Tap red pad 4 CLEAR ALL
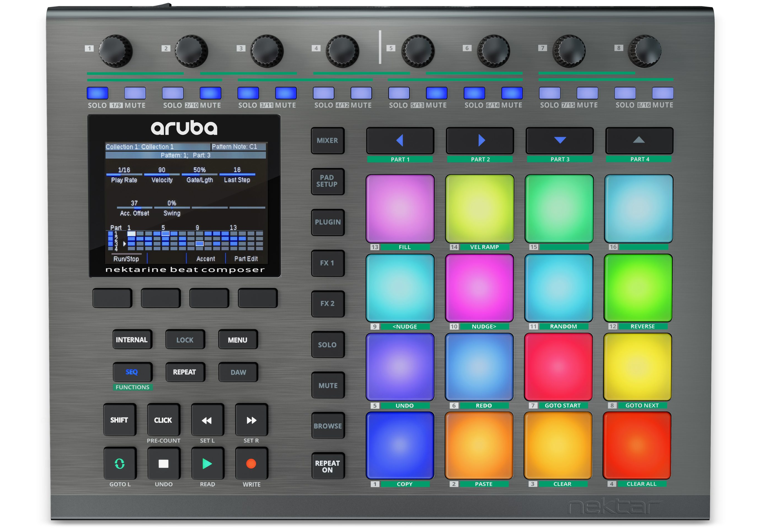The width and height of the screenshot is (760, 532). tap(637, 445)
